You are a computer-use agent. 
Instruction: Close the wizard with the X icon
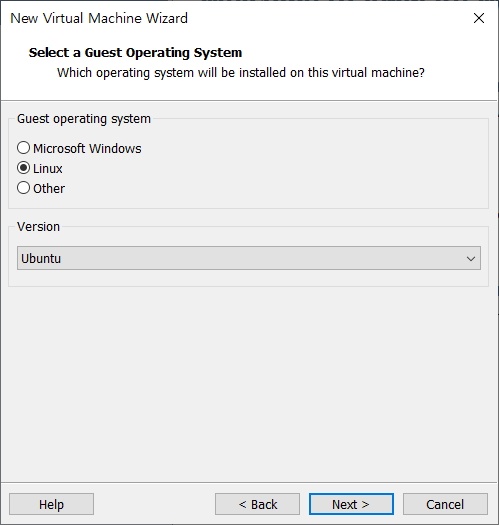click(479, 18)
